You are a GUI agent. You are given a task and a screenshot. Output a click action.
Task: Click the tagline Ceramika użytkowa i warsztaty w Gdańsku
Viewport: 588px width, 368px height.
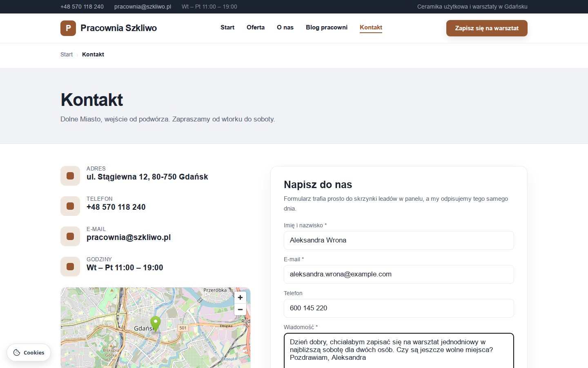(x=472, y=7)
